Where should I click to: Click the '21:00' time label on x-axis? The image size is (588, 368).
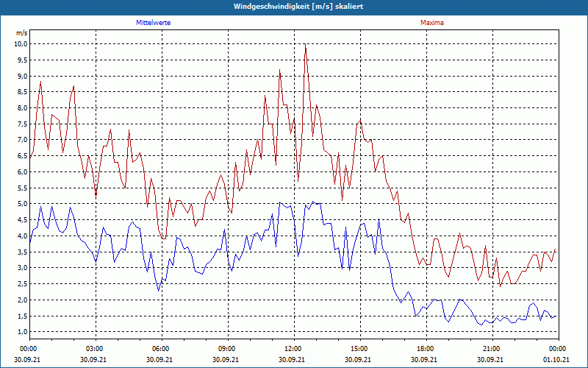(492, 349)
